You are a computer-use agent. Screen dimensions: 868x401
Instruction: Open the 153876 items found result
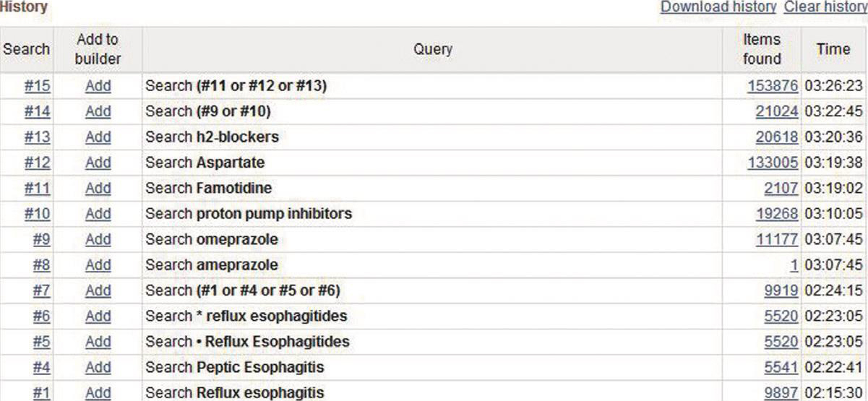[x=773, y=86]
